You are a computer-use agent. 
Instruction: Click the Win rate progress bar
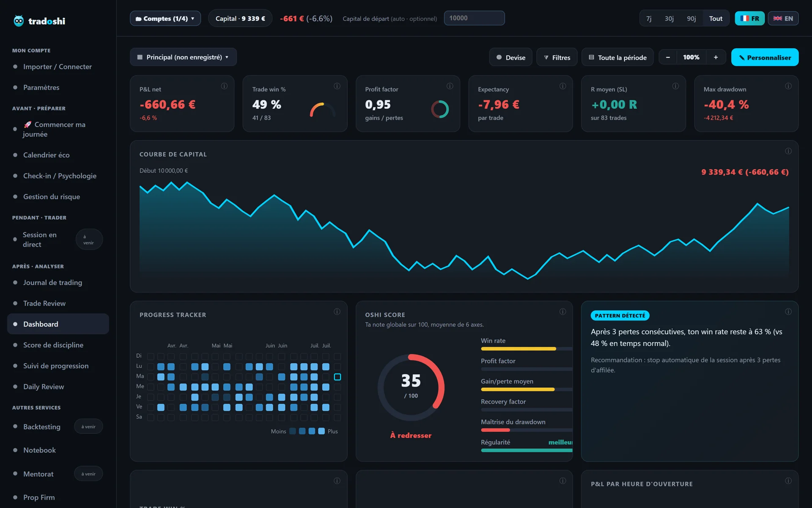point(527,349)
